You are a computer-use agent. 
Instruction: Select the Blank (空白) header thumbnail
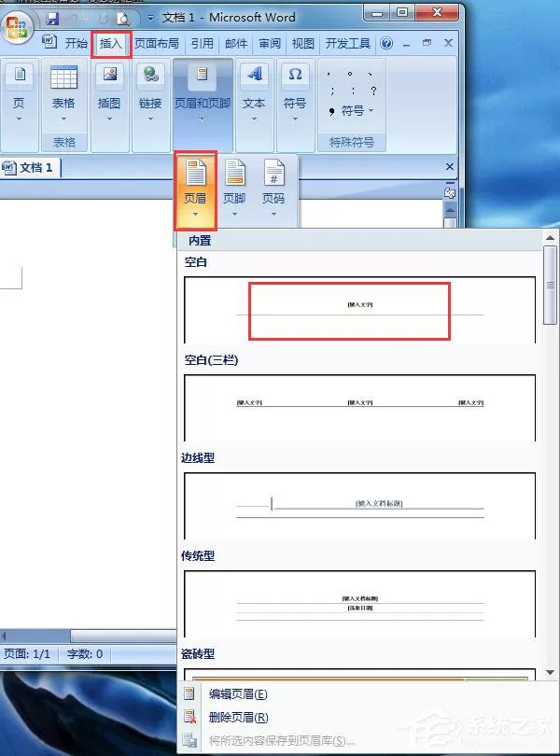tap(360, 310)
